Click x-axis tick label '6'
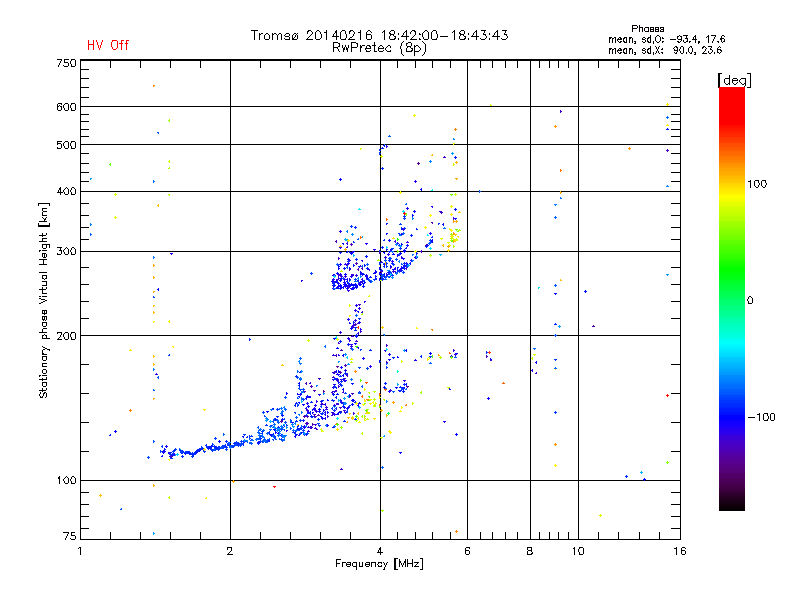This screenshot has width=800, height=600. (467, 551)
